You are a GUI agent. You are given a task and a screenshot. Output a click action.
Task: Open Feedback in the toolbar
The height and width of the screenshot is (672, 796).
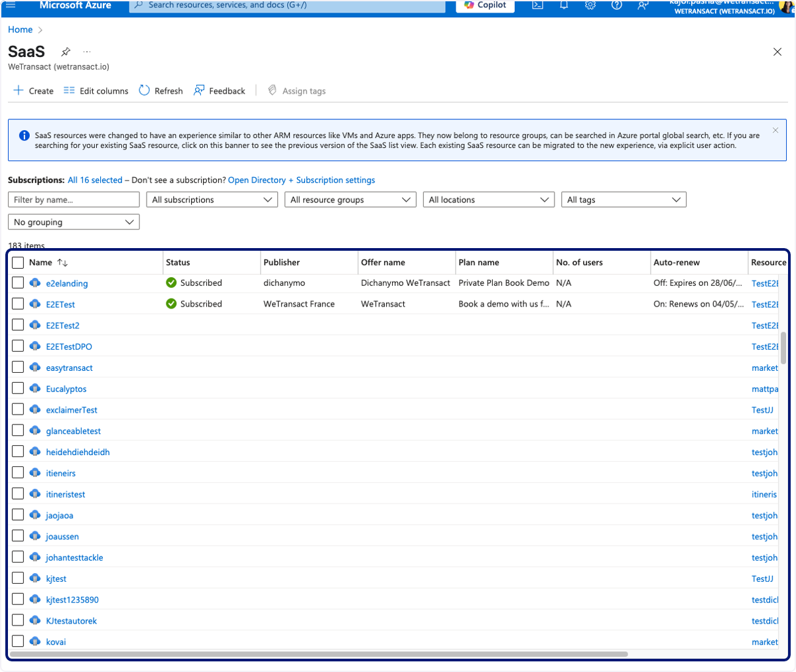coord(219,91)
